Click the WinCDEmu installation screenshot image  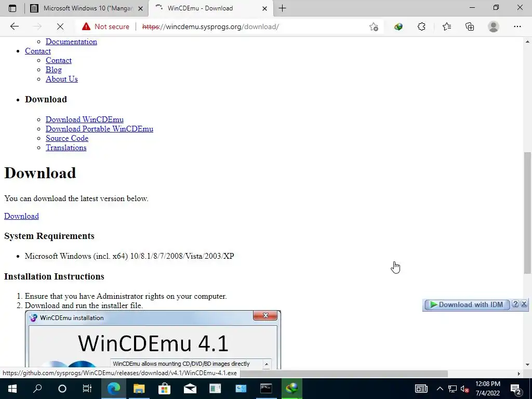153,340
